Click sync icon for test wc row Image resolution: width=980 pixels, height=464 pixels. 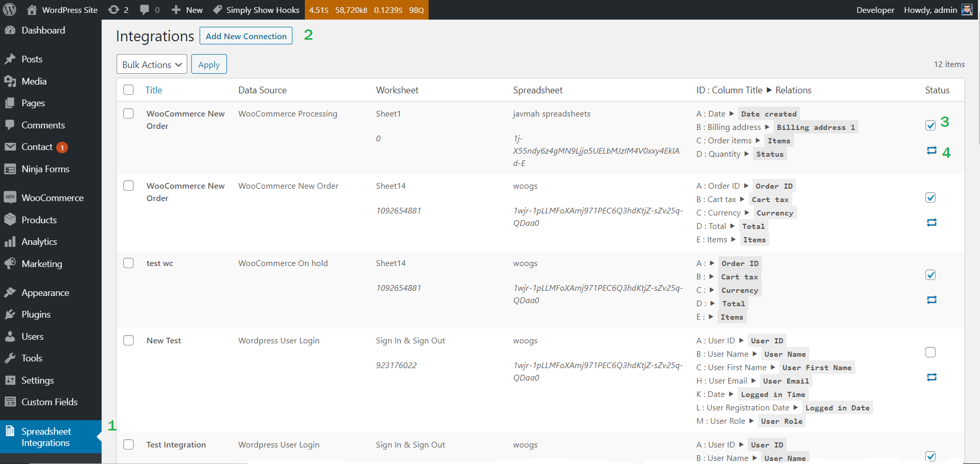932,300
